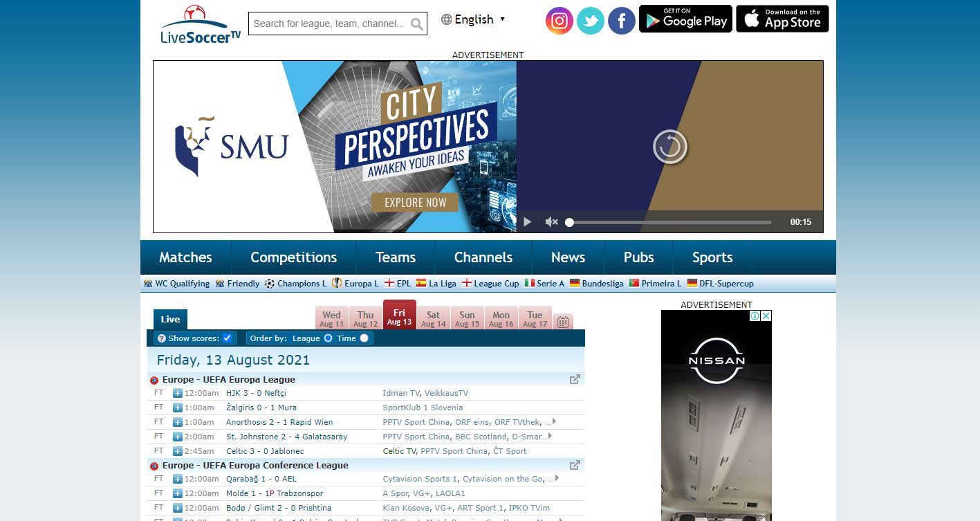Download app from Google Play button
This screenshot has width=980, height=521.
pyautogui.click(x=685, y=19)
